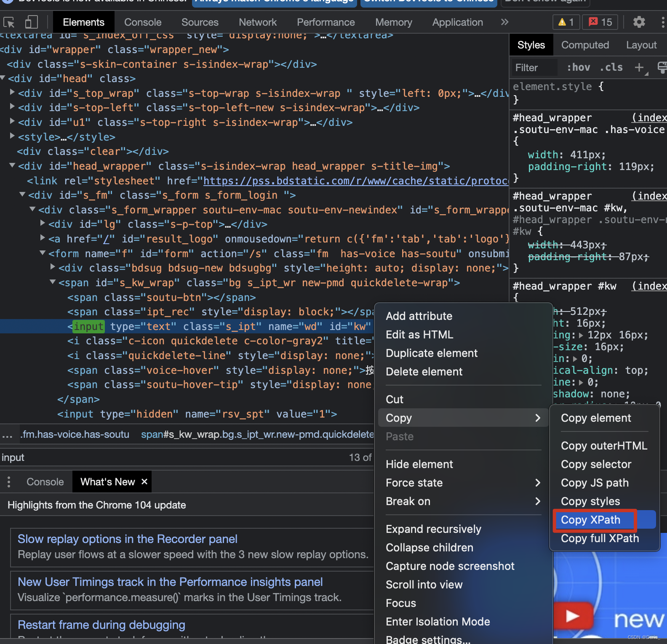Add new style rule plus icon
The image size is (667, 644).
pyautogui.click(x=639, y=67)
